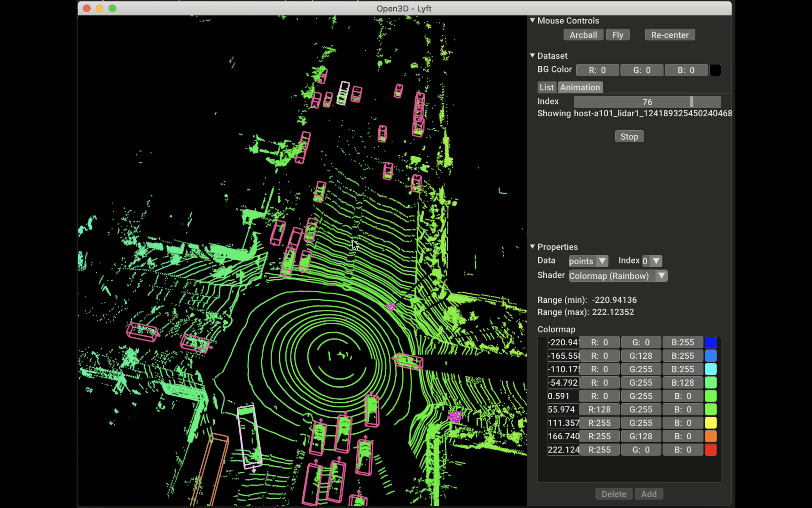Edit the BG Color G value

click(642, 70)
